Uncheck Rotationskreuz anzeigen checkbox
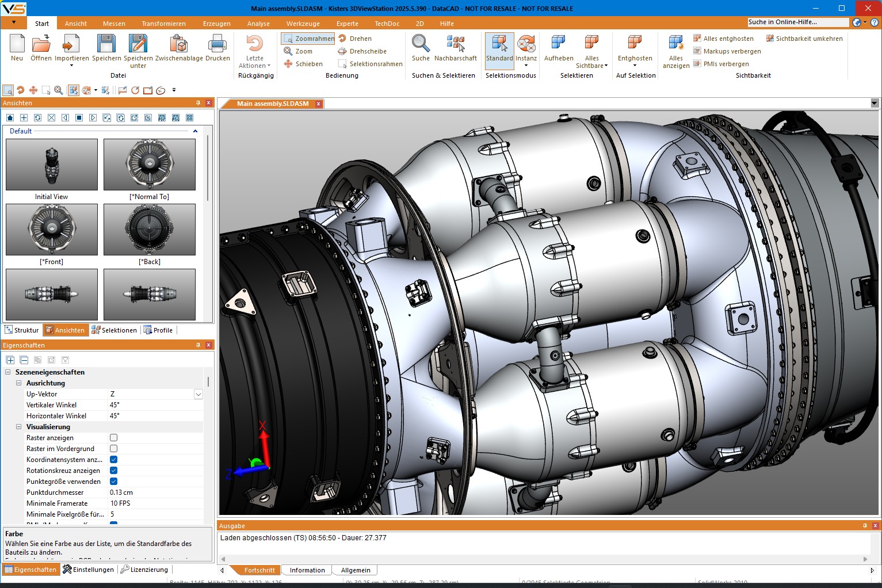Screen dimensions: 882x588 [x=113, y=471]
